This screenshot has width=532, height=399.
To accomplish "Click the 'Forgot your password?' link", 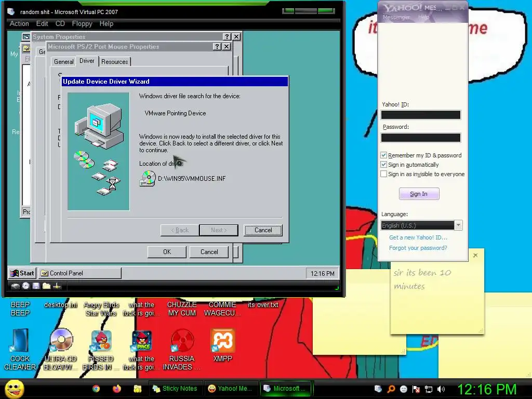I will (x=418, y=248).
